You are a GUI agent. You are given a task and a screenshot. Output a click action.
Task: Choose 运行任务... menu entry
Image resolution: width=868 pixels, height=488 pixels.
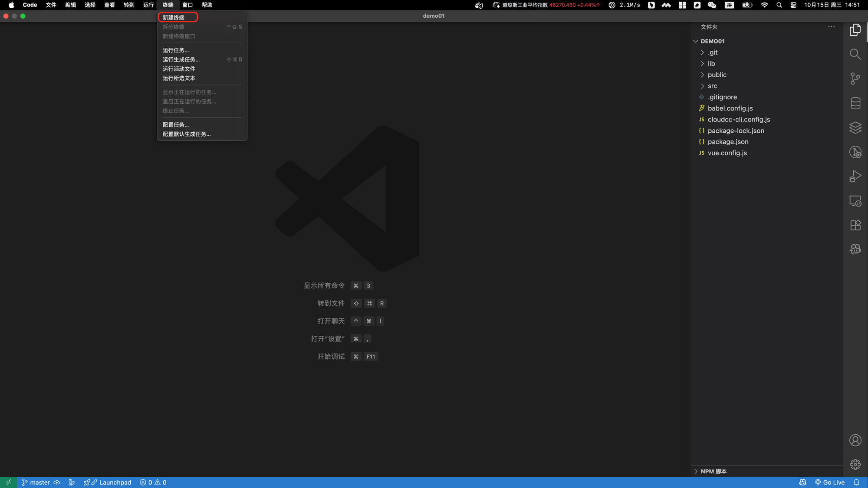coord(175,50)
